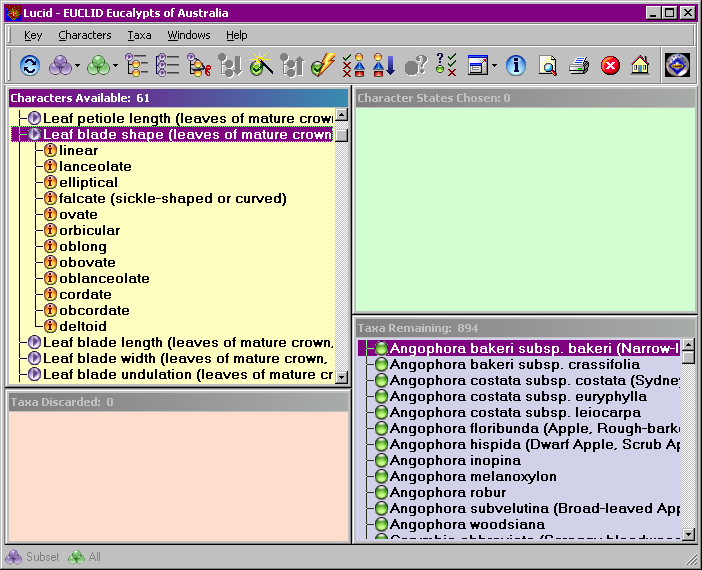Click the check-and-crosses differences icon
702x570 pixels.
(x=354, y=66)
